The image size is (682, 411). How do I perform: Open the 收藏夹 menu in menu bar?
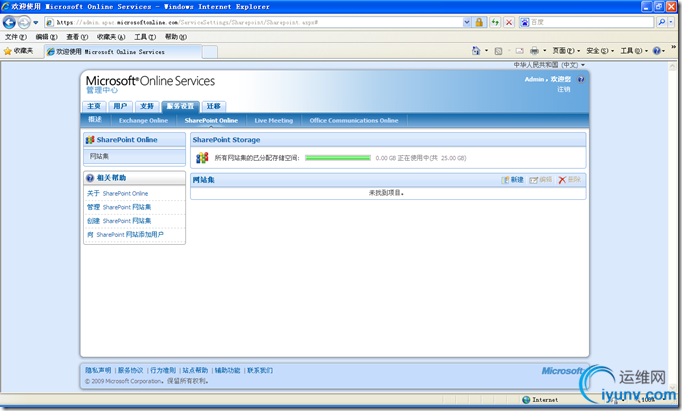(x=111, y=37)
